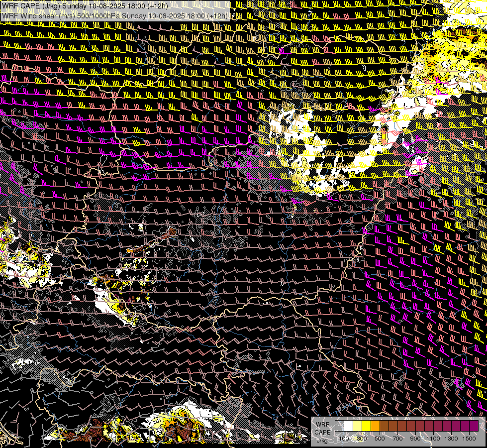The image size is (487, 448).
Task: Click the '100' legend value
Action: click(x=344, y=439)
